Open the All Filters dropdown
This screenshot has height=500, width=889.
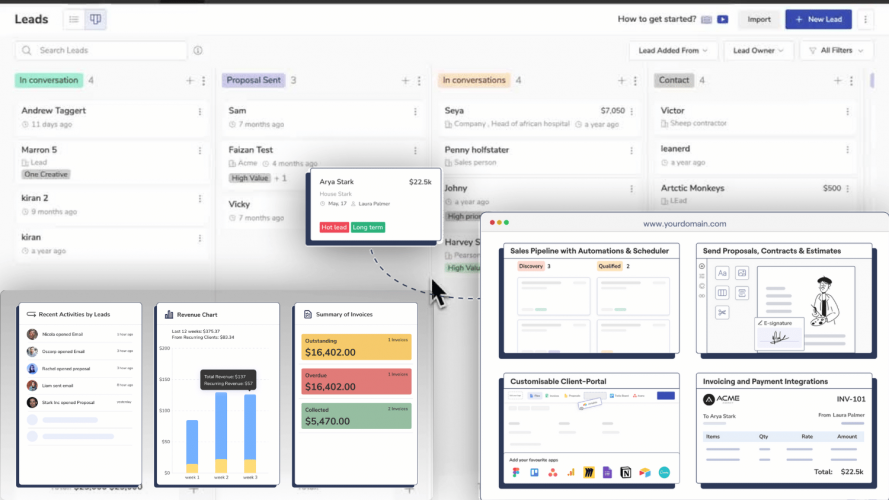[x=836, y=50]
